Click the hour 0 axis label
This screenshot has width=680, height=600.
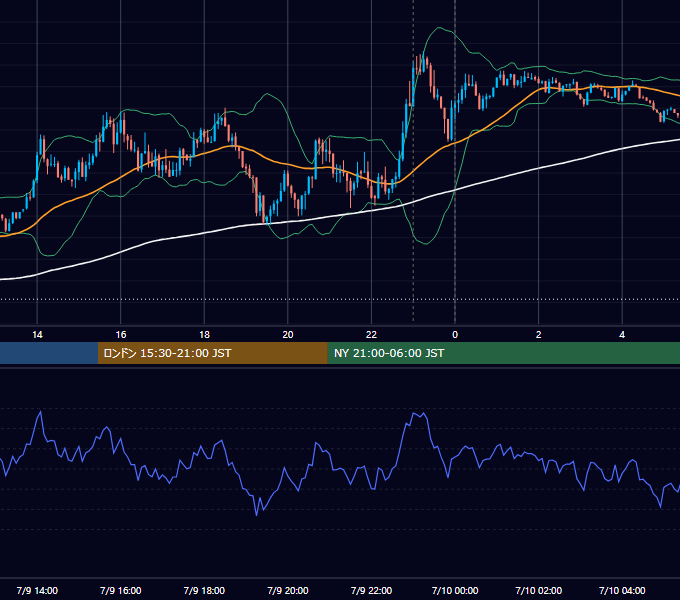coord(455,335)
